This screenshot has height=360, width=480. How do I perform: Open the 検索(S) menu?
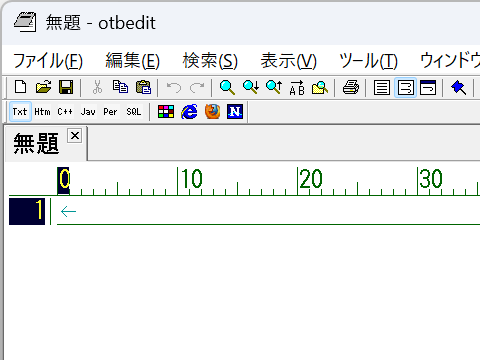click(x=210, y=61)
